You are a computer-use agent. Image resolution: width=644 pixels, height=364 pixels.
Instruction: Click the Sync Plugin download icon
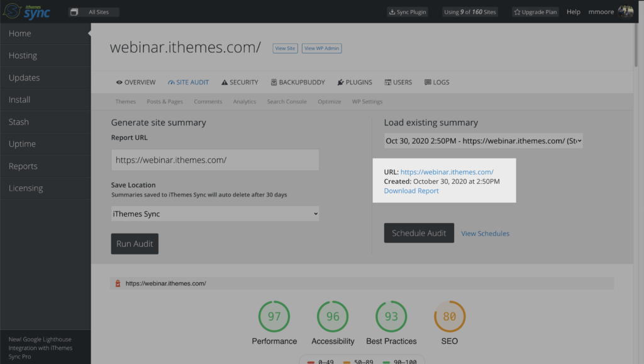[392, 12]
